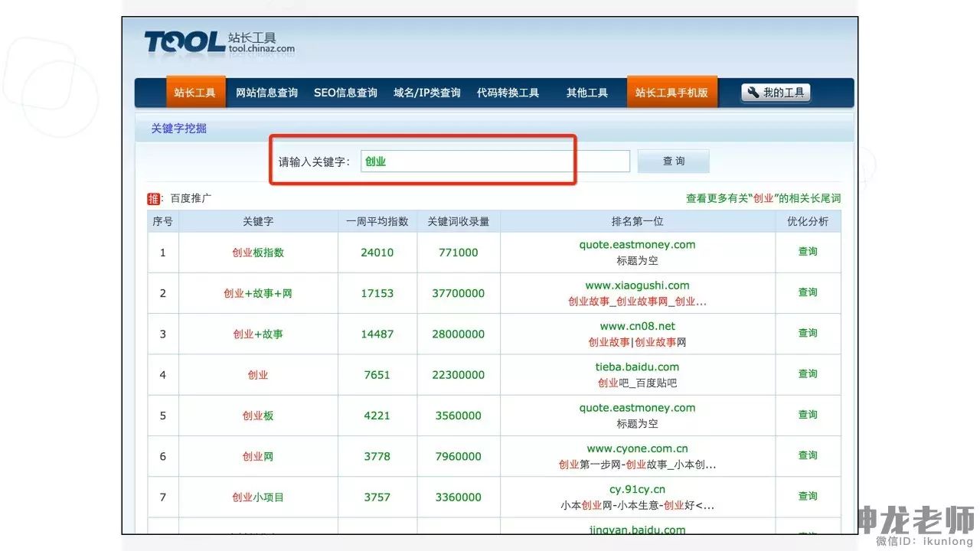Open 其他工具 menu
Viewport: 980px width, 551px height.
pos(587,93)
